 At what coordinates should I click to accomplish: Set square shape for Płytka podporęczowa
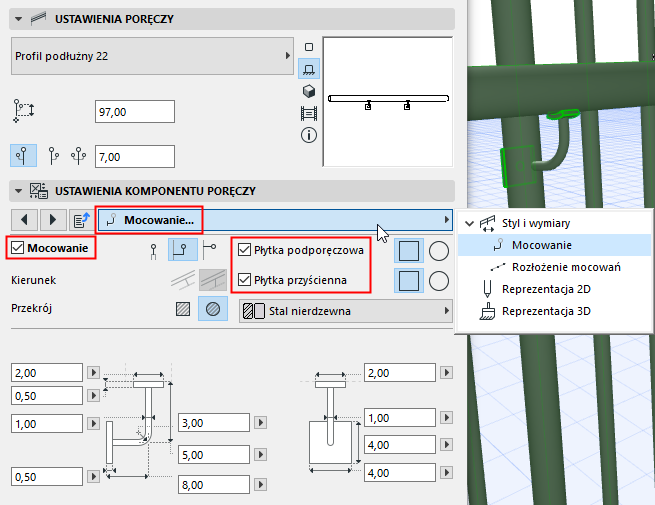click(x=409, y=251)
